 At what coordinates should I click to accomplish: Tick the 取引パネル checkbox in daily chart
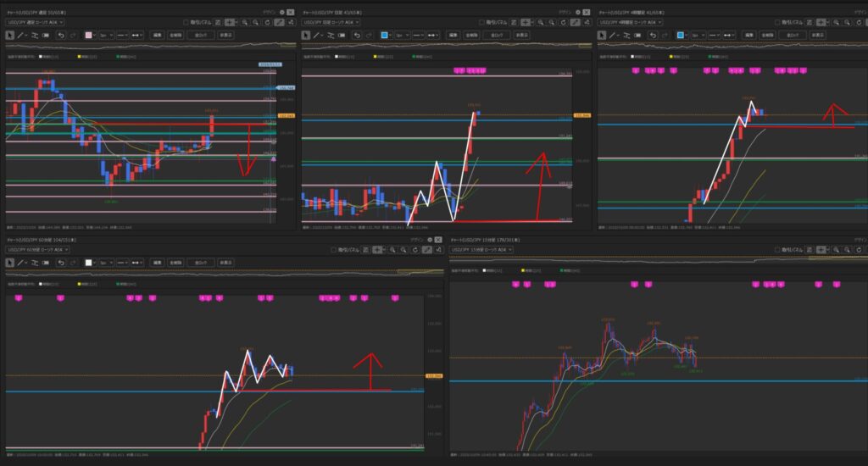tap(481, 23)
